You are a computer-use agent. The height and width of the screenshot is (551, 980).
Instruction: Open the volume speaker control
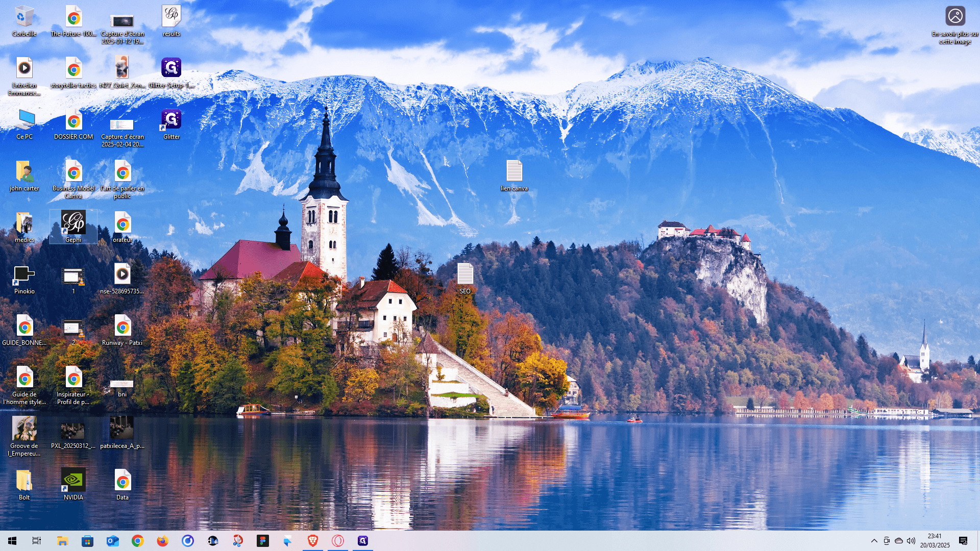[911, 541]
